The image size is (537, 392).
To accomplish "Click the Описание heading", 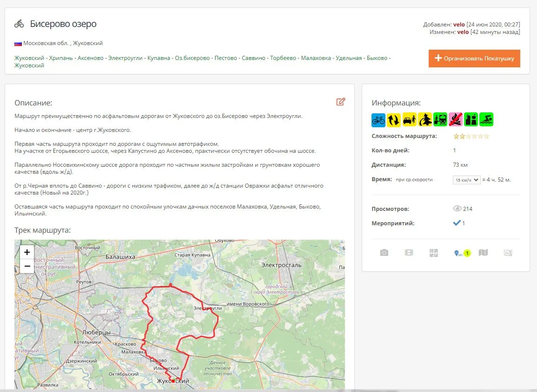I will click(x=33, y=103).
